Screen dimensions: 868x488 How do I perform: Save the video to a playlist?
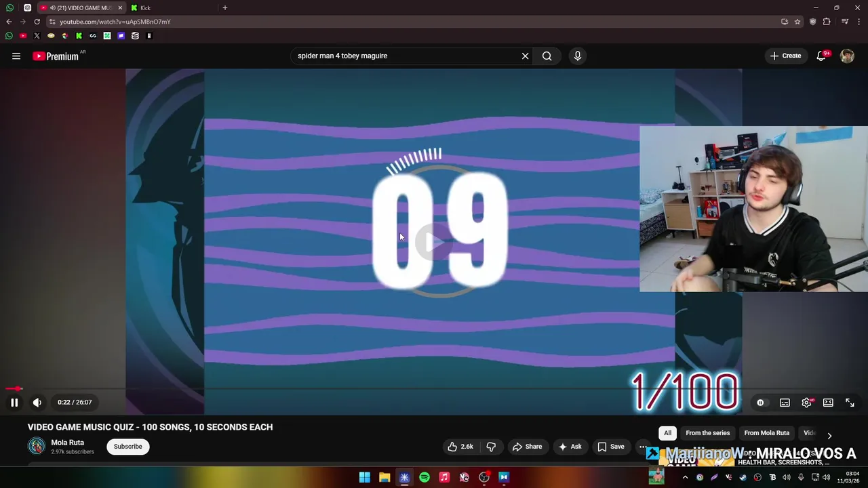pos(610,447)
